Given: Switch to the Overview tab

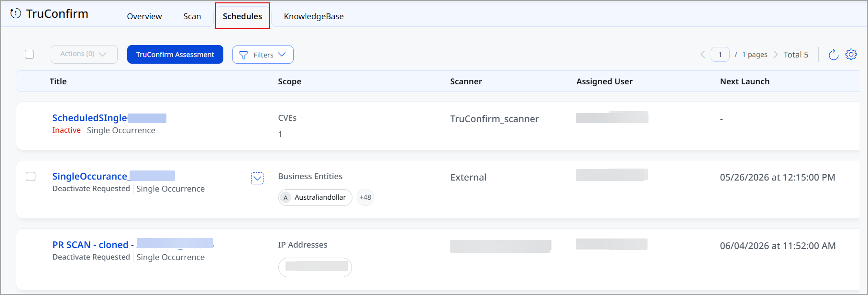Looking at the screenshot, I should (144, 16).
